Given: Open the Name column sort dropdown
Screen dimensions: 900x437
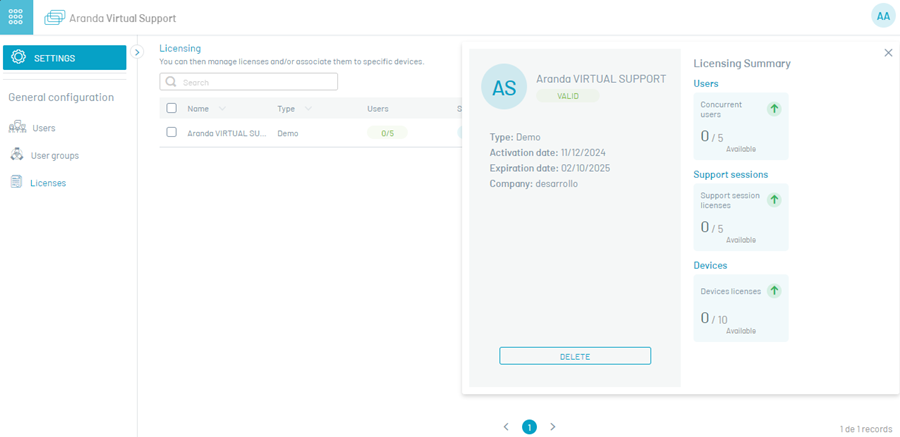Looking at the screenshot, I should (x=222, y=109).
